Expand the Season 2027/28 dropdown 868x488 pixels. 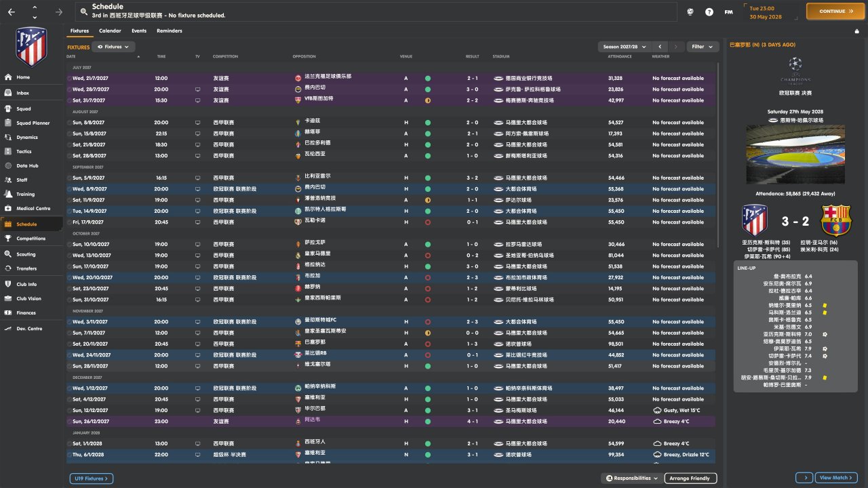[x=625, y=47]
